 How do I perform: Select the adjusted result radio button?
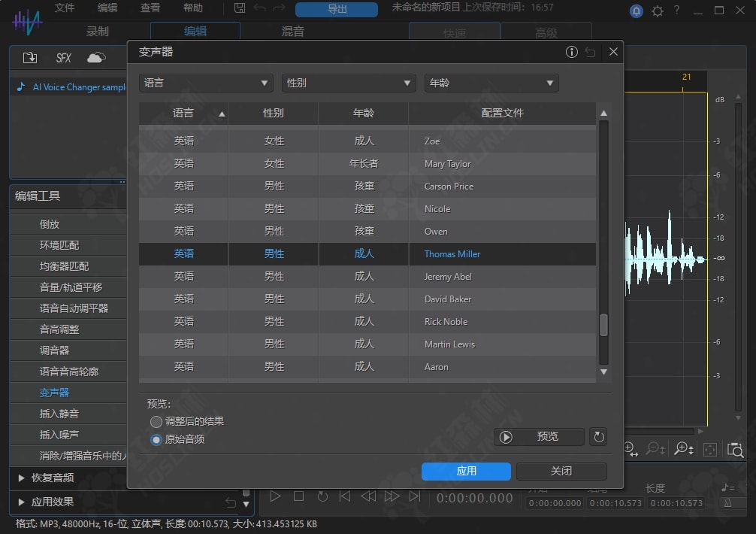(156, 421)
